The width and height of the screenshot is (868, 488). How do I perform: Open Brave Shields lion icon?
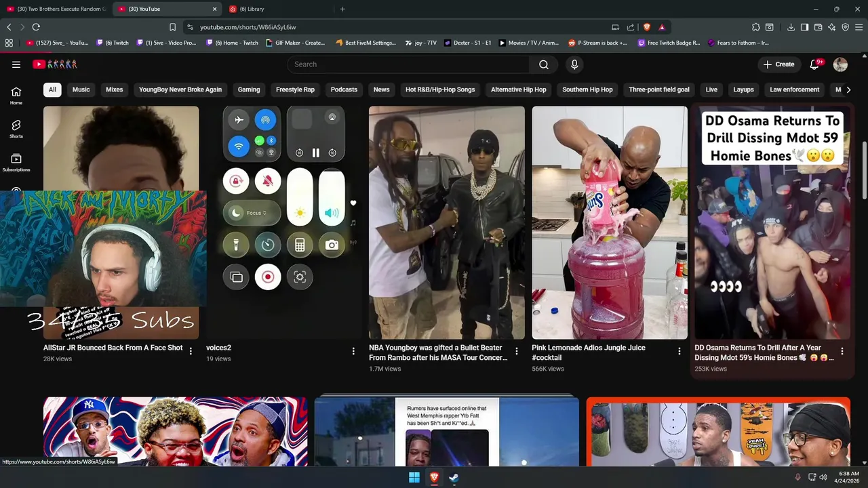coord(646,27)
